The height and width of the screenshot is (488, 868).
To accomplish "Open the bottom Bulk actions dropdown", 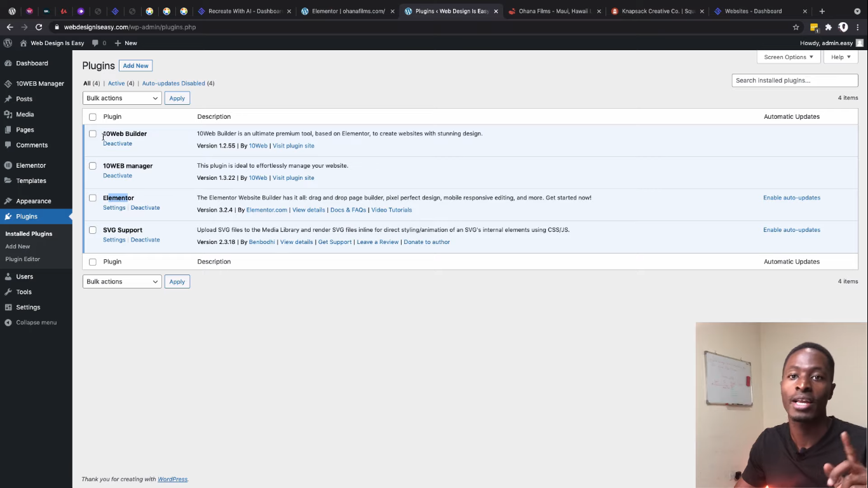I will click(122, 281).
